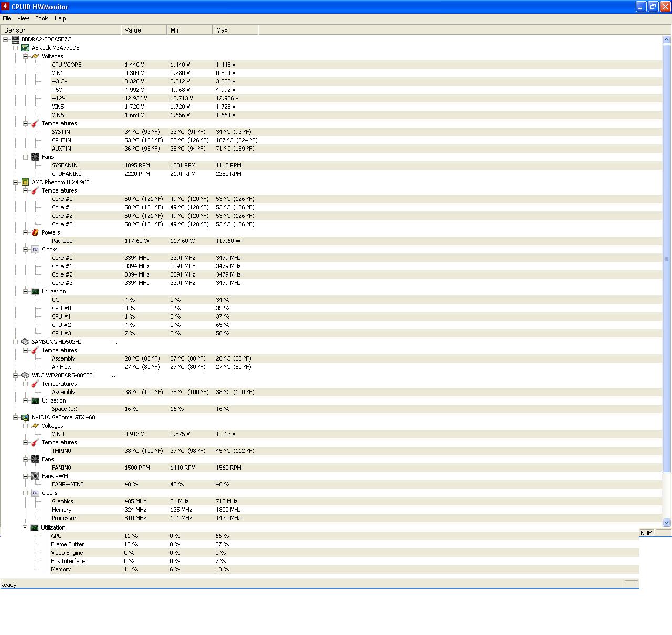Select the Package power row

pyautogui.click(x=356, y=241)
